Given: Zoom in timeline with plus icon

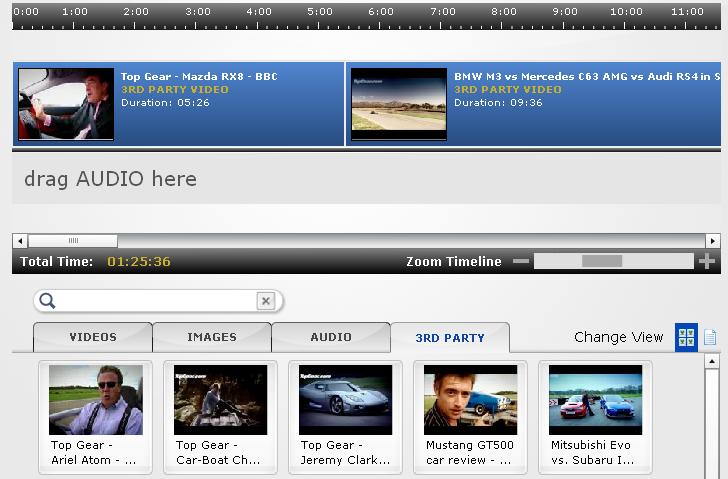Looking at the screenshot, I should [707, 261].
